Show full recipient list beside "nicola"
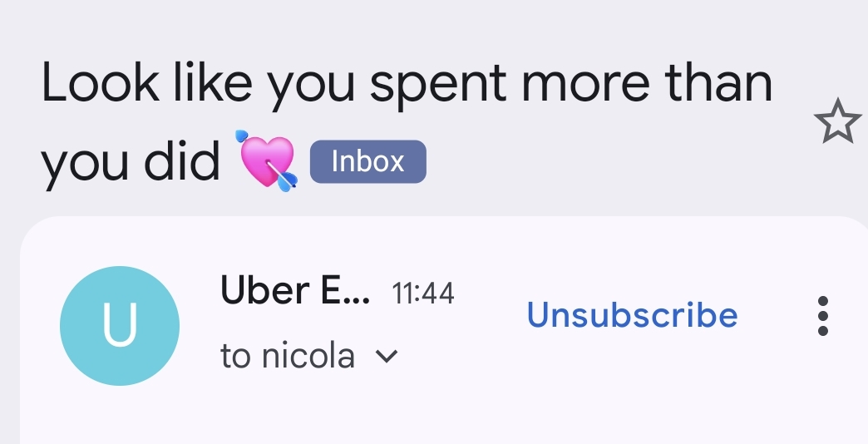 pyautogui.click(x=387, y=357)
